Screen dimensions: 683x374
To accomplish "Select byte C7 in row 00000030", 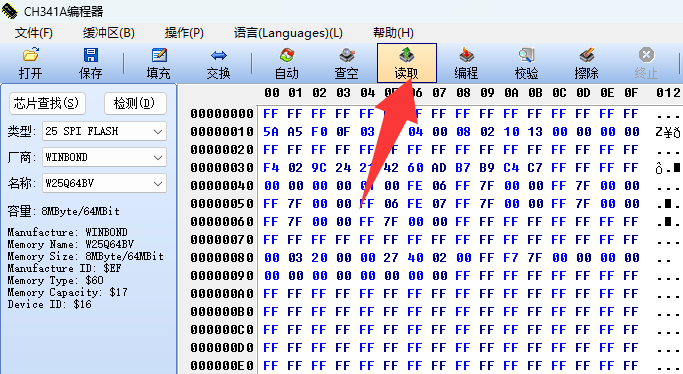I will 535,168.
